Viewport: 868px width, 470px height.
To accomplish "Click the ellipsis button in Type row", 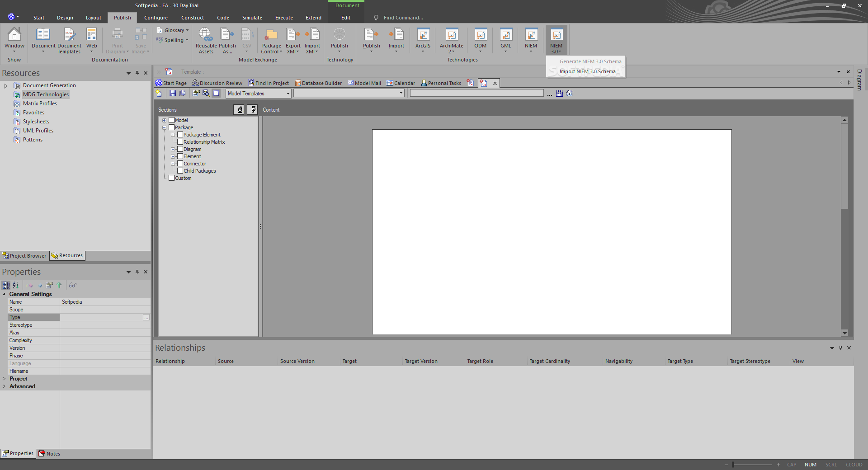I will point(146,318).
